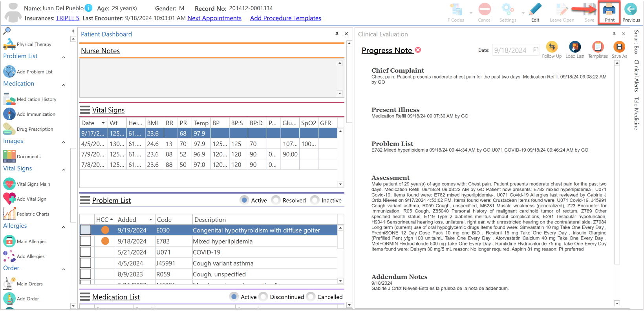Open Settings gear icon in toolbar
This screenshot has height=311, width=644.
(x=507, y=9)
